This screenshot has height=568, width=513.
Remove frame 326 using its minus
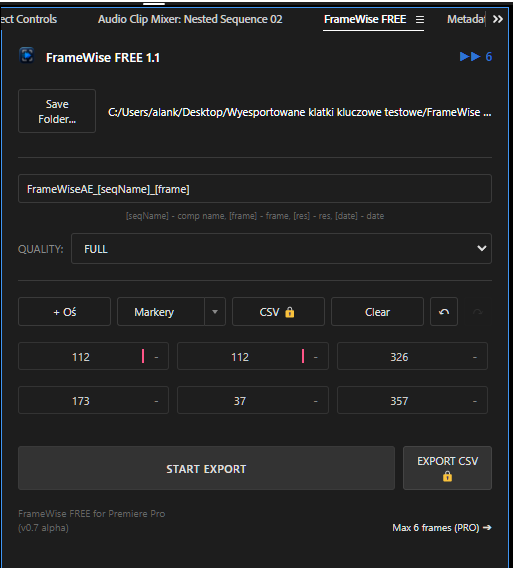pyautogui.click(x=475, y=357)
